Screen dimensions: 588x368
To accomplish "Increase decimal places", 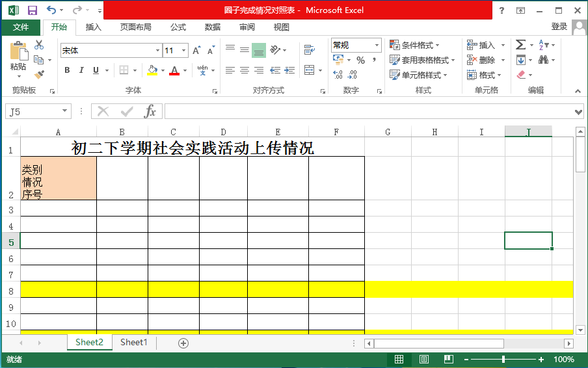I will point(338,75).
